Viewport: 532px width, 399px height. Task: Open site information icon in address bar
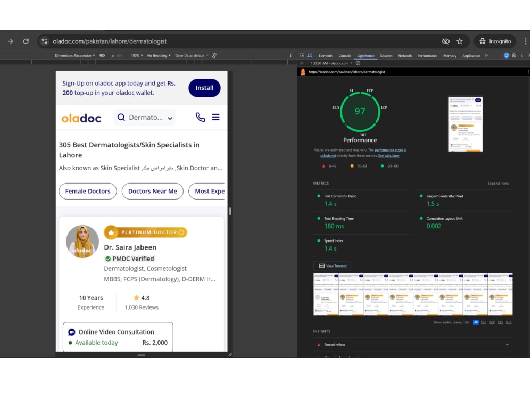(x=45, y=41)
